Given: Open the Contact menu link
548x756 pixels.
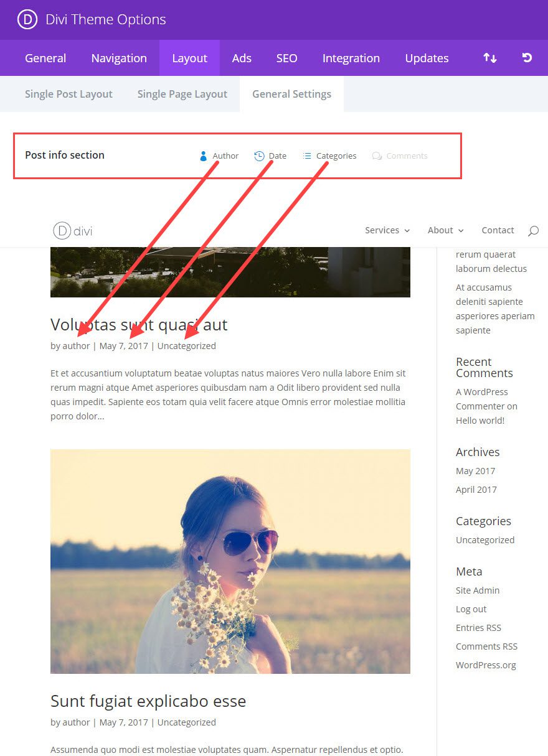Looking at the screenshot, I should (x=498, y=230).
